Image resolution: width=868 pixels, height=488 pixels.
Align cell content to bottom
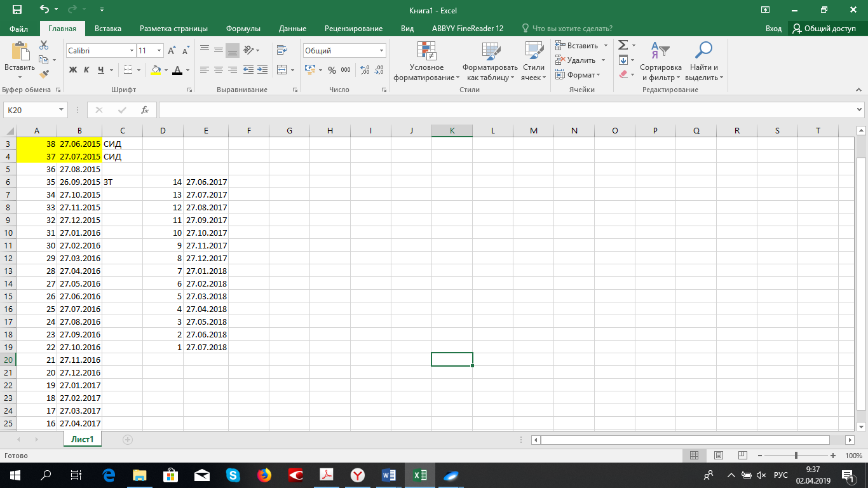click(x=233, y=50)
